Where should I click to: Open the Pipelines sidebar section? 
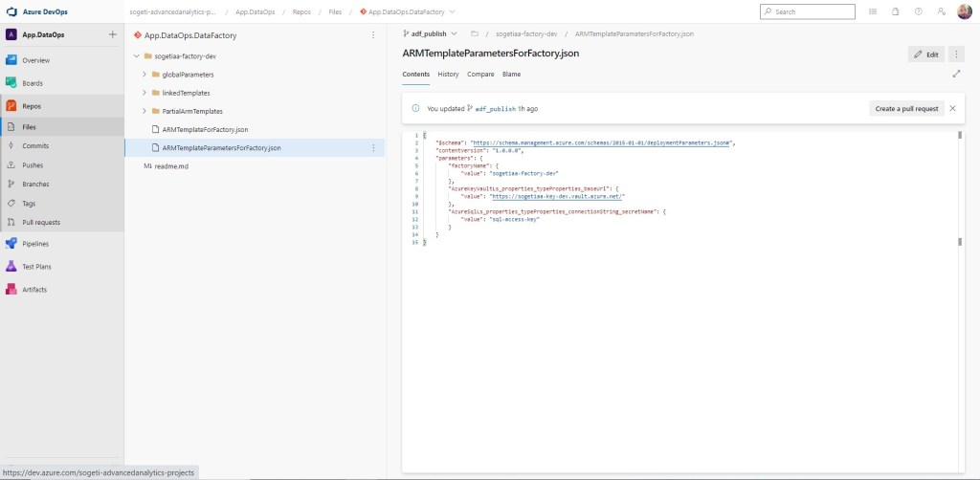[35, 244]
